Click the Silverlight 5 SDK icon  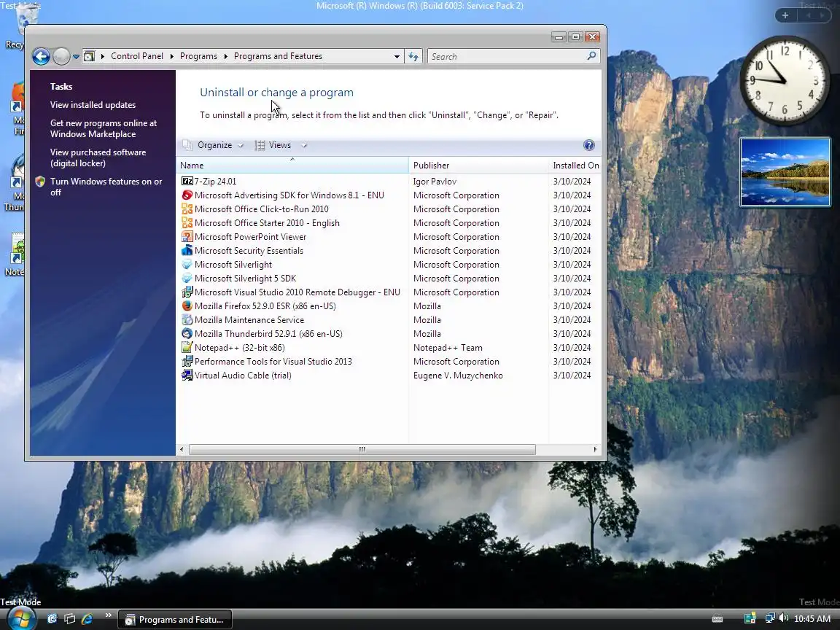(x=187, y=279)
